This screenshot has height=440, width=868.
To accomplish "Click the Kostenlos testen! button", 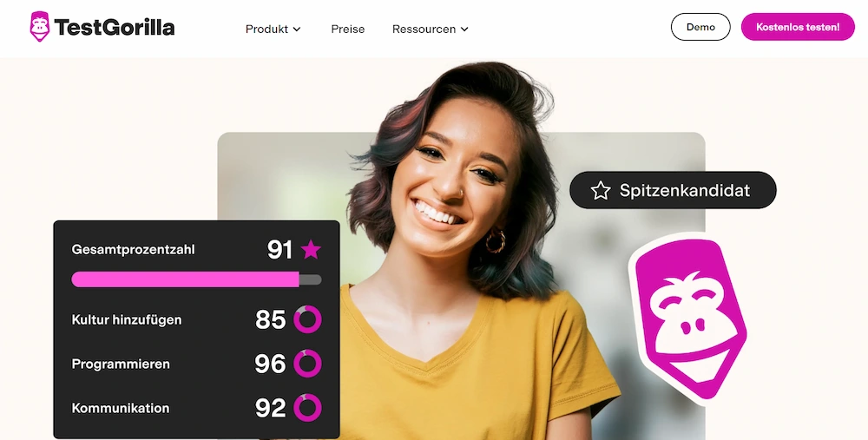I will pos(798,27).
